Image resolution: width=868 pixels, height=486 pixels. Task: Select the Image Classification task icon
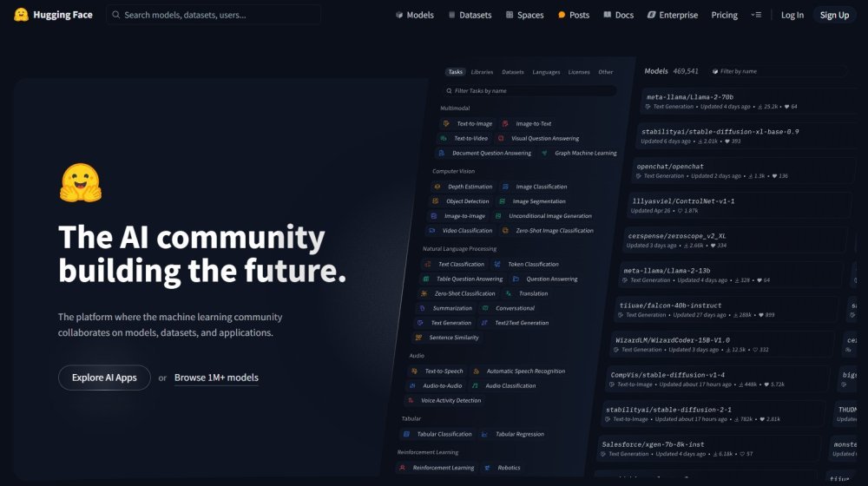[505, 187]
